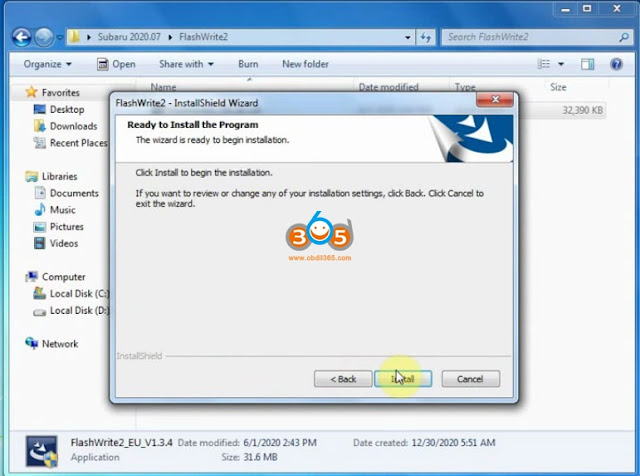Click the Favorites star icon
Screen dimensions: 640x476
[x=31, y=92]
